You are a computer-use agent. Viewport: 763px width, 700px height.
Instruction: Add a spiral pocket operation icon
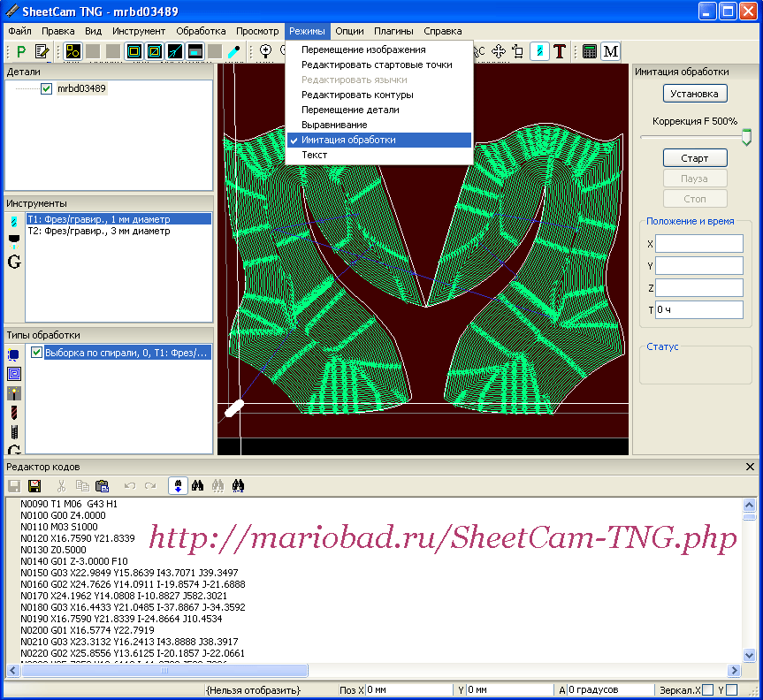tap(14, 374)
